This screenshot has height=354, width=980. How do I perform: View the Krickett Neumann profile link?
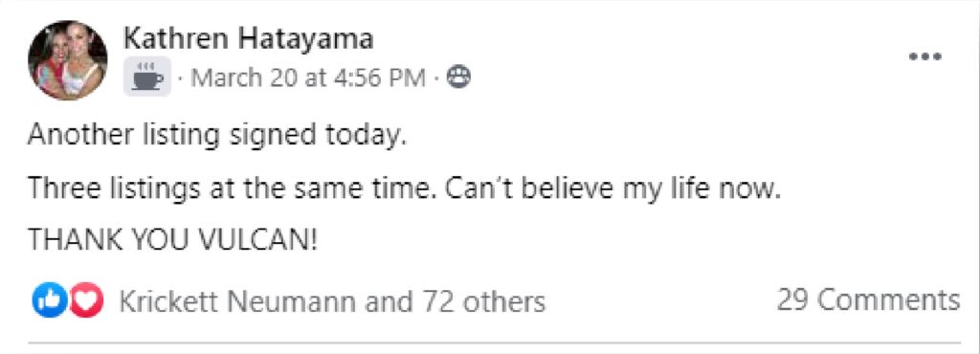237,301
